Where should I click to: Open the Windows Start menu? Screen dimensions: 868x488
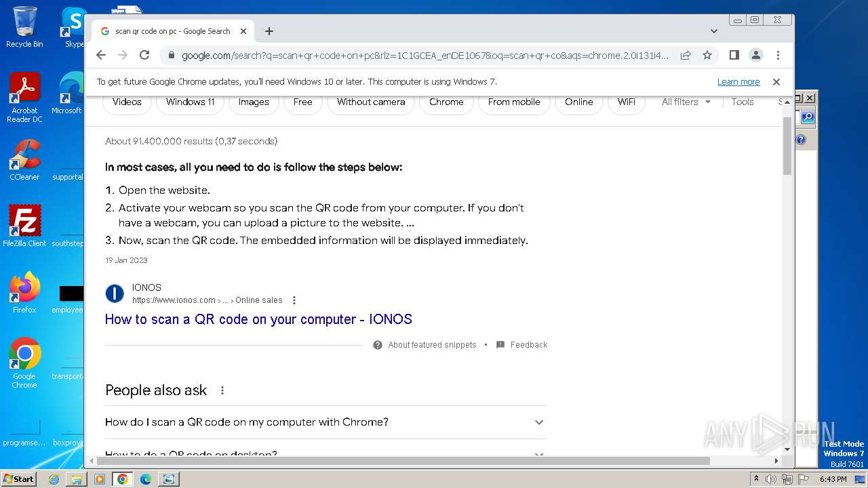pyautogui.click(x=19, y=479)
